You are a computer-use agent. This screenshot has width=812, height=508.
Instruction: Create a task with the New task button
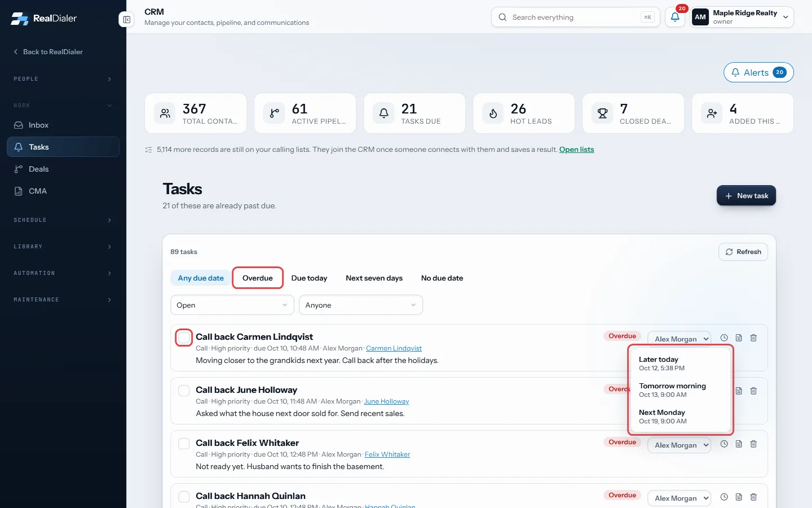click(746, 195)
